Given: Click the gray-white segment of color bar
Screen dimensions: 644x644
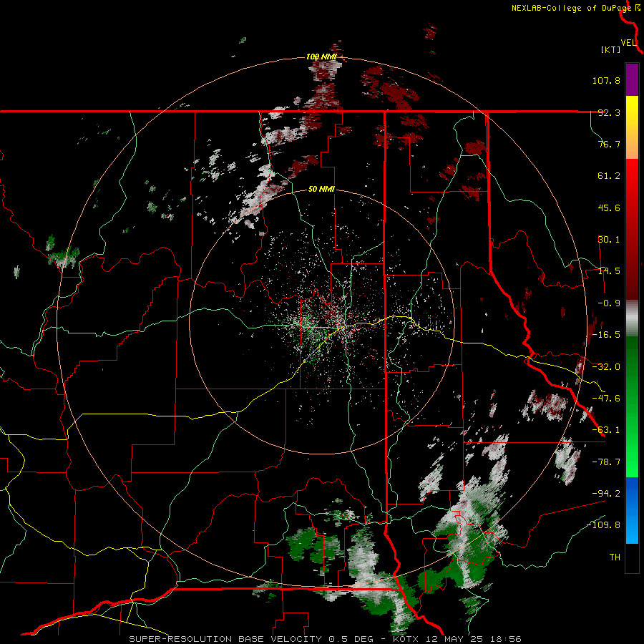Looking at the screenshot, I should tap(632, 318).
